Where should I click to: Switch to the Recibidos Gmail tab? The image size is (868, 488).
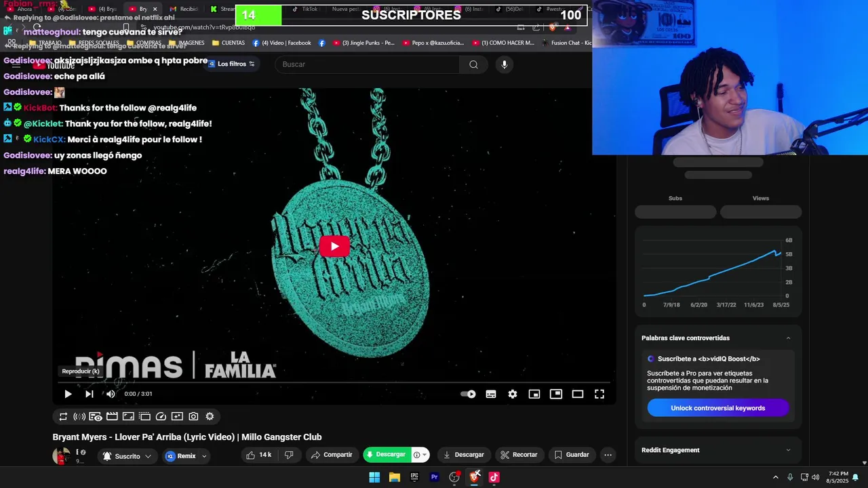[184, 9]
